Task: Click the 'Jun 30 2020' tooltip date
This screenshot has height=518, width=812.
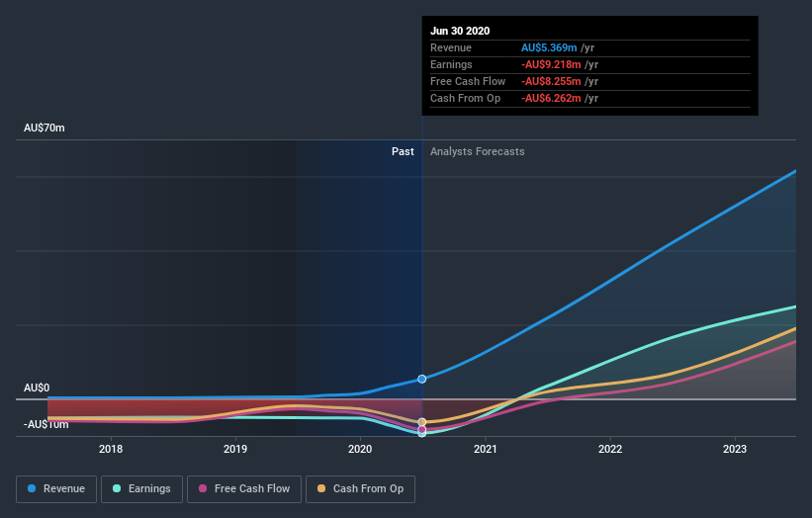Action: pos(460,31)
